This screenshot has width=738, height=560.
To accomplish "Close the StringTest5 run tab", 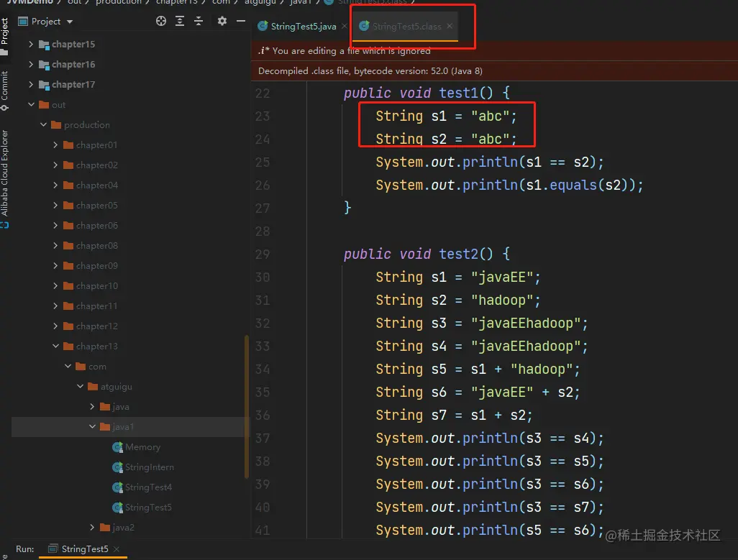I will (x=117, y=548).
